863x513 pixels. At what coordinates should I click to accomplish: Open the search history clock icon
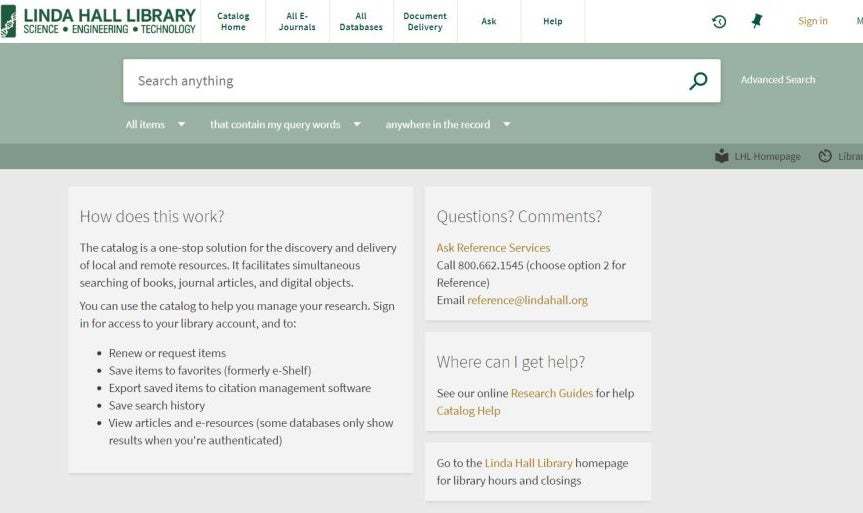(719, 21)
